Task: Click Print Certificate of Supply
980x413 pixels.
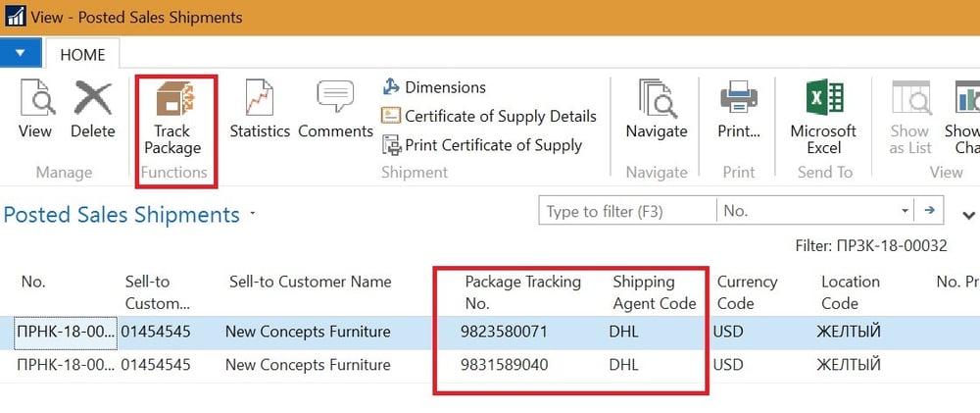Action: click(482, 145)
